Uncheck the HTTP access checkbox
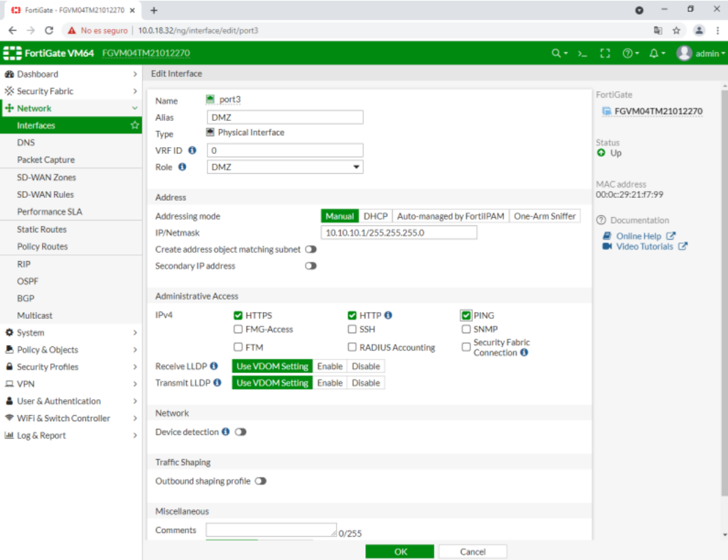Image resolution: width=728 pixels, height=560 pixels. pos(352,315)
